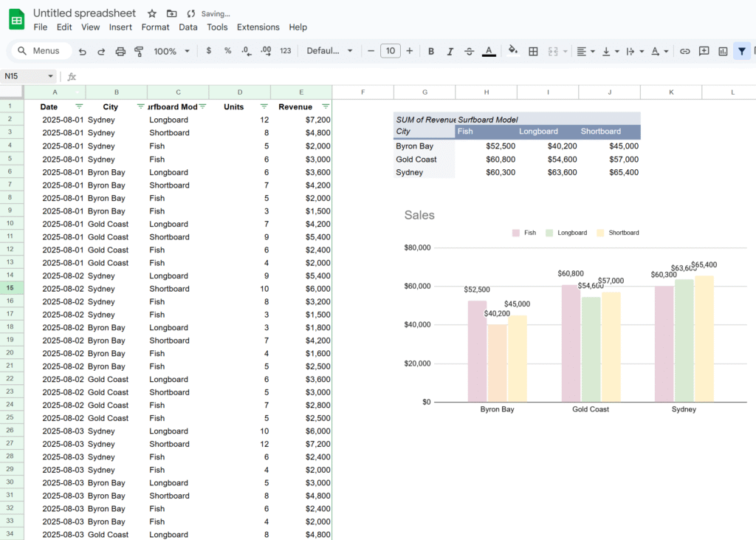Image resolution: width=756 pixels, height=540 pixels.
Task: Click the insert link icon
Action: point(685,51)
